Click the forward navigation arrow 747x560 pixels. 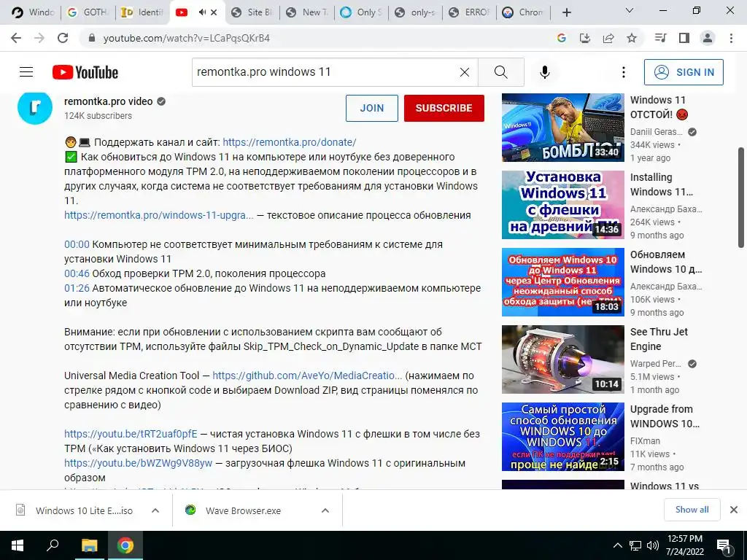point(39,38)
